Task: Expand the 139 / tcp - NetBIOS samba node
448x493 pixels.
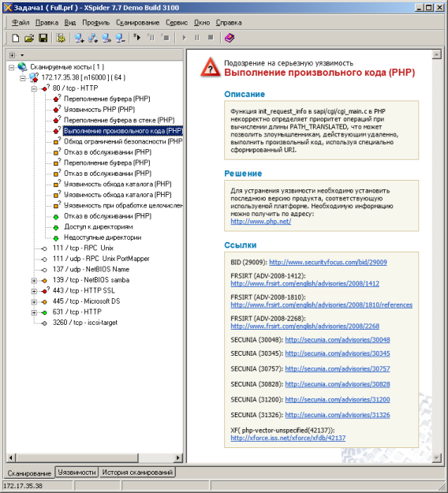Action: (34, 281)
